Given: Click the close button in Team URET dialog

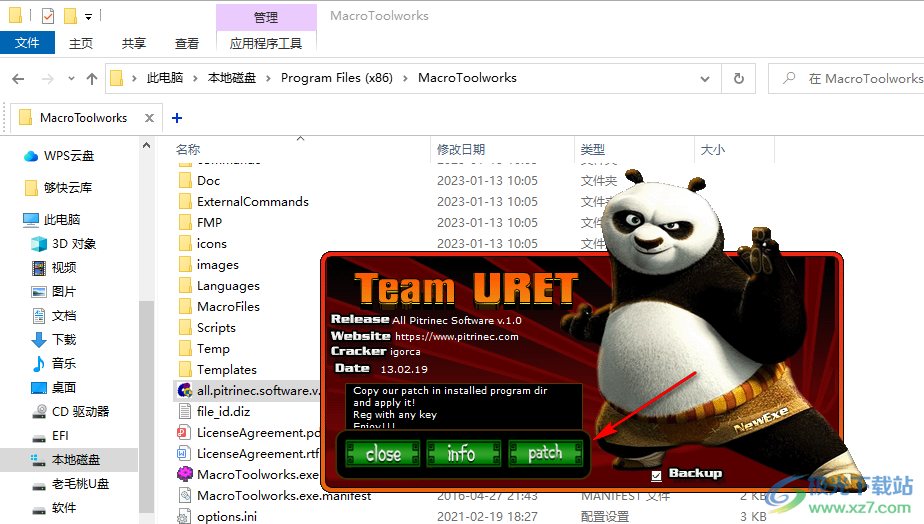Looking at the screenshot, I should 382,454.
